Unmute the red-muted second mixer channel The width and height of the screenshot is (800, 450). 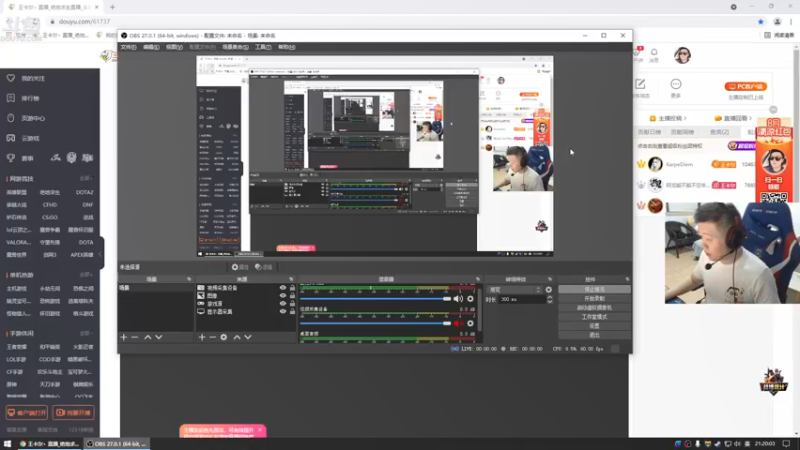tap(458, 323)
